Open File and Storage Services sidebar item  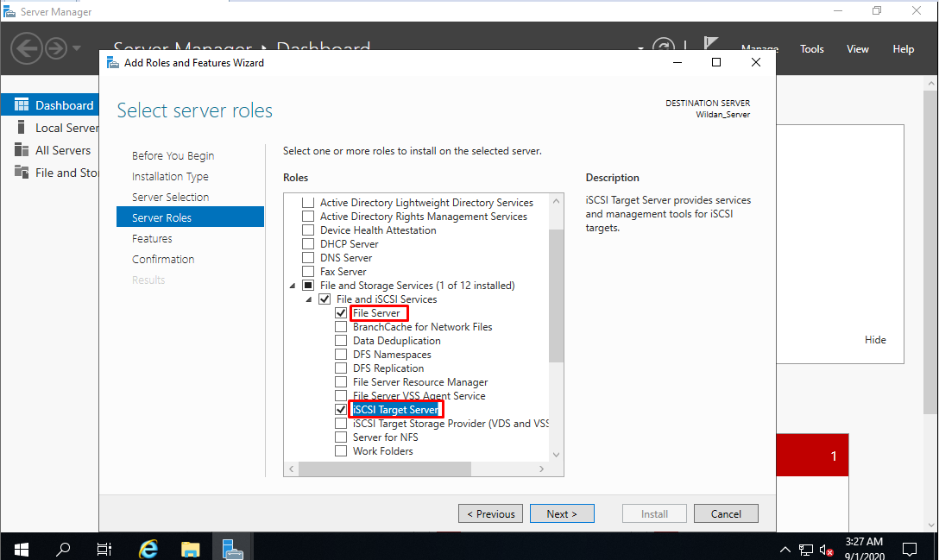[50, 173]
